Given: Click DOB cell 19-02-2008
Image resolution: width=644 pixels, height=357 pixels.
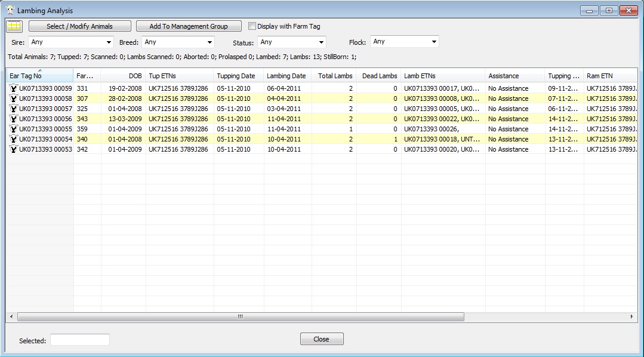Looking at the screenshot, I should point(125,88).
